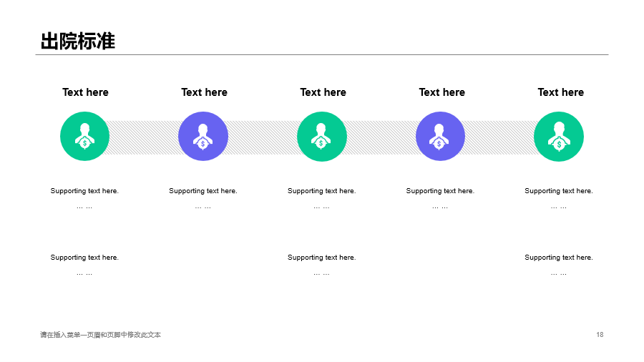Select the last green person-money icon circle
This screenshot has height=362, width=644.
(x=559, y=136)
